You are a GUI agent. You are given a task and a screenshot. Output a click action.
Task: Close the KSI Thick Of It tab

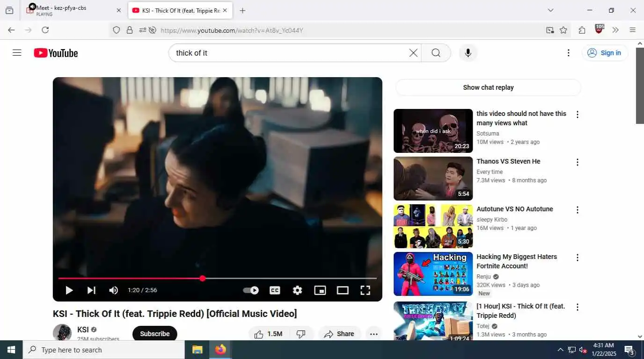225,10
